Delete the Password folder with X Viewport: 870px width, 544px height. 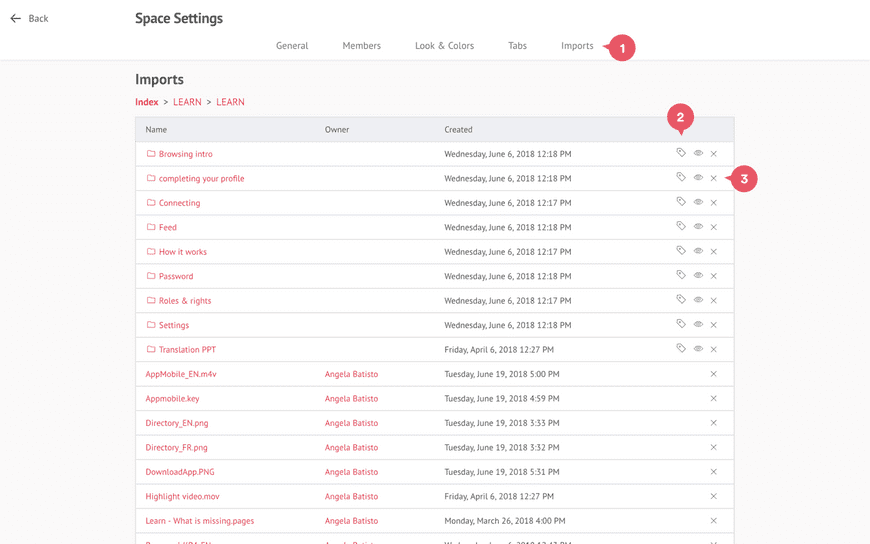tap(714, 276)
